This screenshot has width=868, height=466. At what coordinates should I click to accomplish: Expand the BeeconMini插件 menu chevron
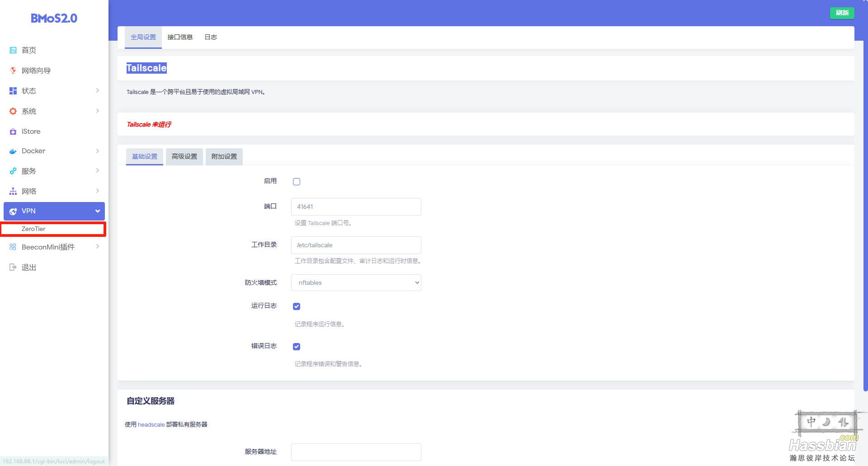tap(97, 246)
